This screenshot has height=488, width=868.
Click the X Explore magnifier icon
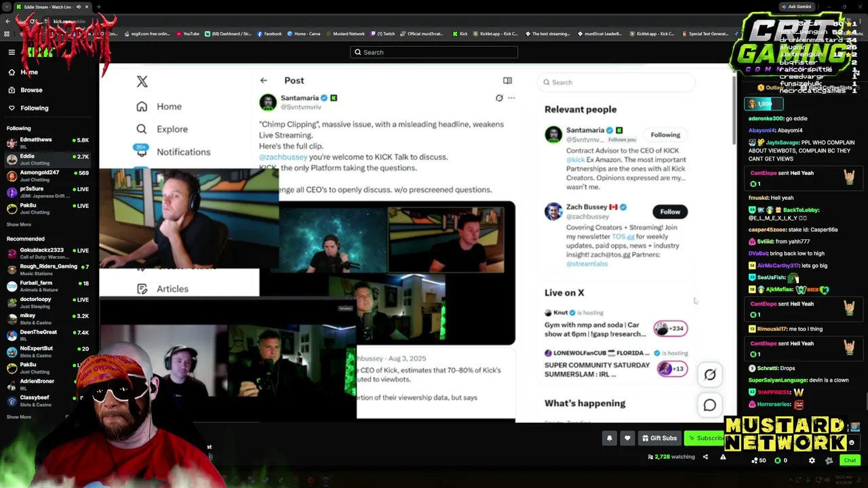click(141, 129)
